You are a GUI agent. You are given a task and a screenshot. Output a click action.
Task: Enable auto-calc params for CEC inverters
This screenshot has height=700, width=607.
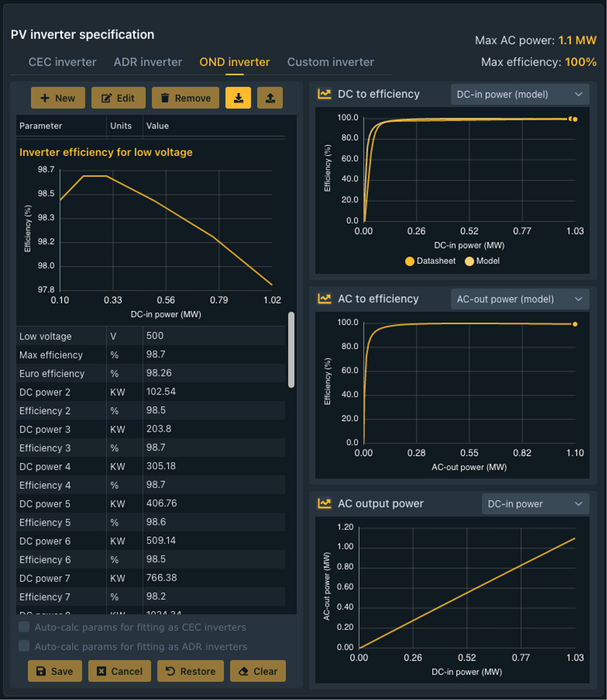pyautogui.click(x=25, y=628)
